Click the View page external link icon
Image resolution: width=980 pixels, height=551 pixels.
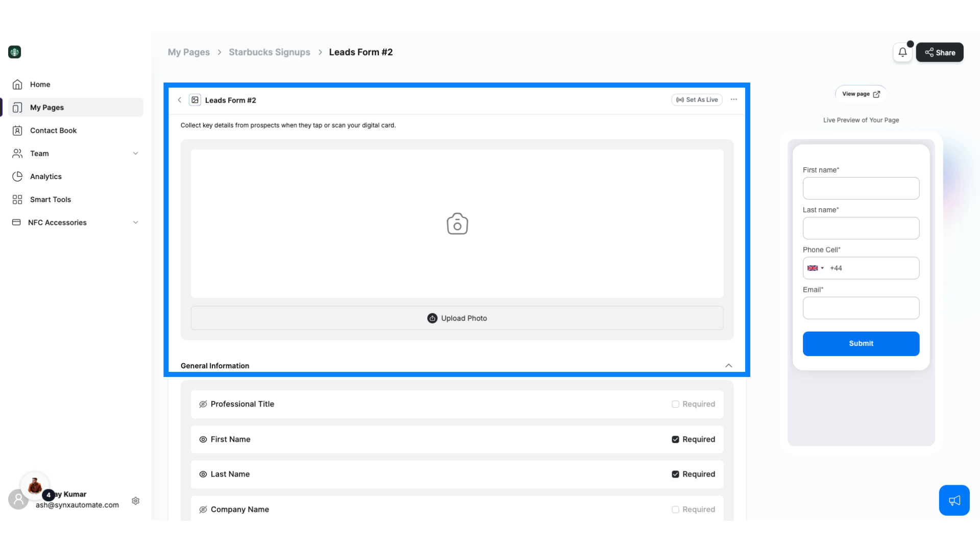pyautogui.click(x=877, y=94)
